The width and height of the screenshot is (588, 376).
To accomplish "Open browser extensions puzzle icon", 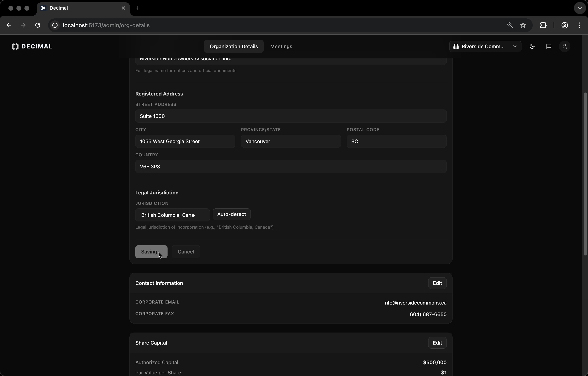I will click(543, 25).
